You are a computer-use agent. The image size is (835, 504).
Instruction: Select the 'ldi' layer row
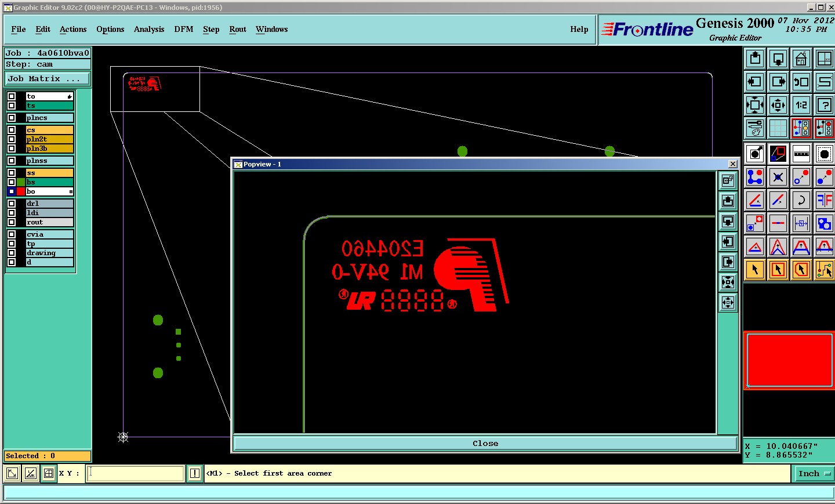[x=50, y=213]
